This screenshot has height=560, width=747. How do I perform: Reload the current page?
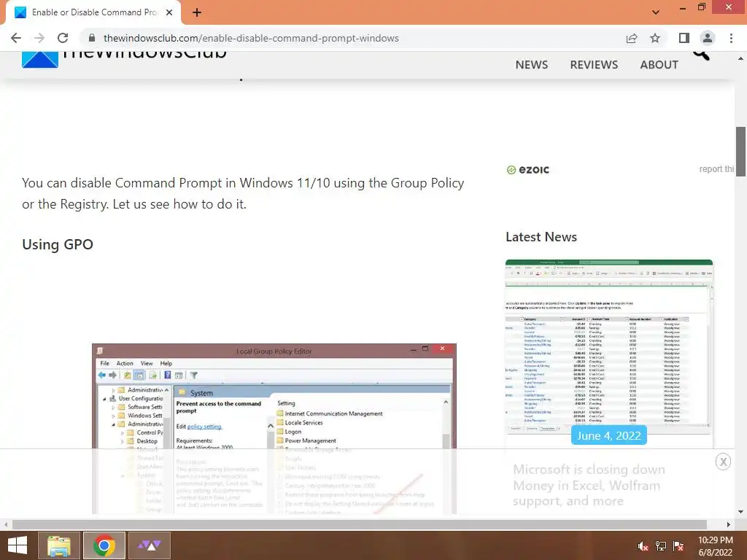(x=63, y=38)
